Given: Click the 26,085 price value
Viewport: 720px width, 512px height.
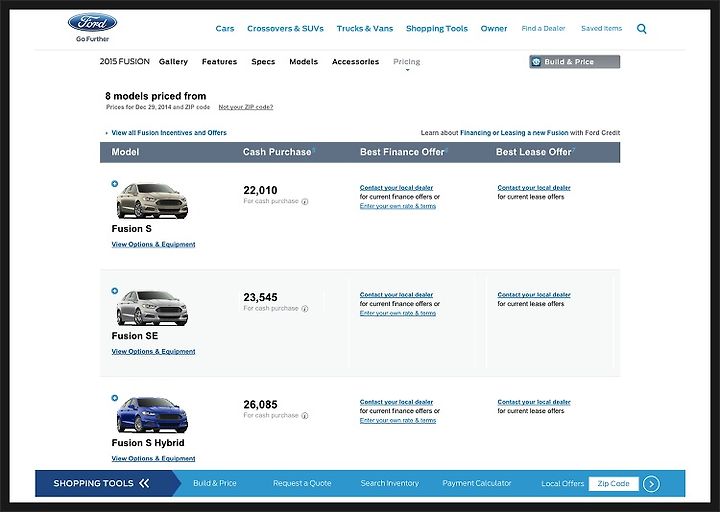Looking at the screenshot, I should point(260,405).
